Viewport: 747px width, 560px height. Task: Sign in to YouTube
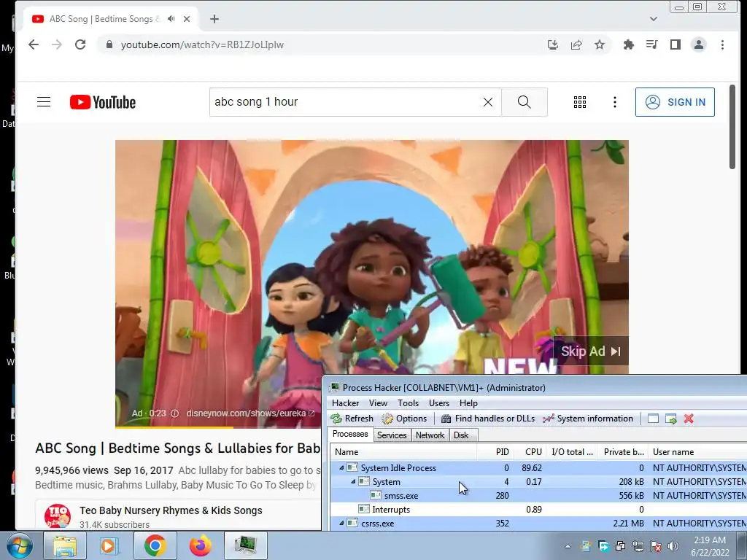(675, 102)
